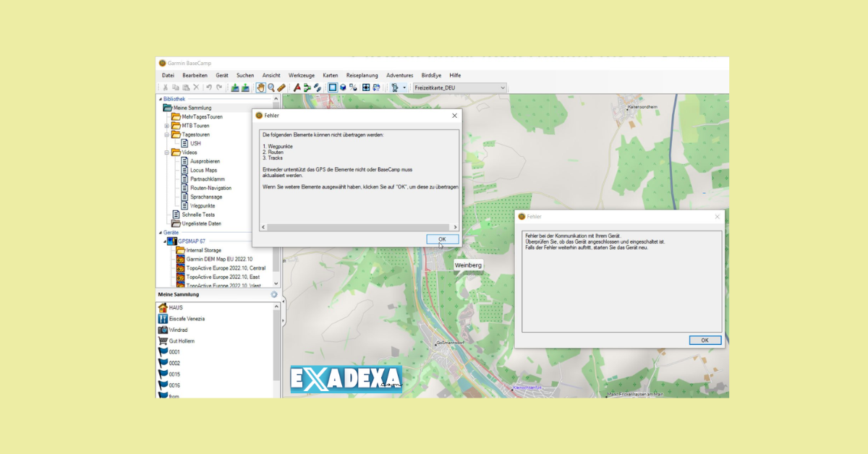Image resolution: width=868 pixels, height=454 pixels.
Task: Click the Undo arrow icon
Action: point(208,87)
